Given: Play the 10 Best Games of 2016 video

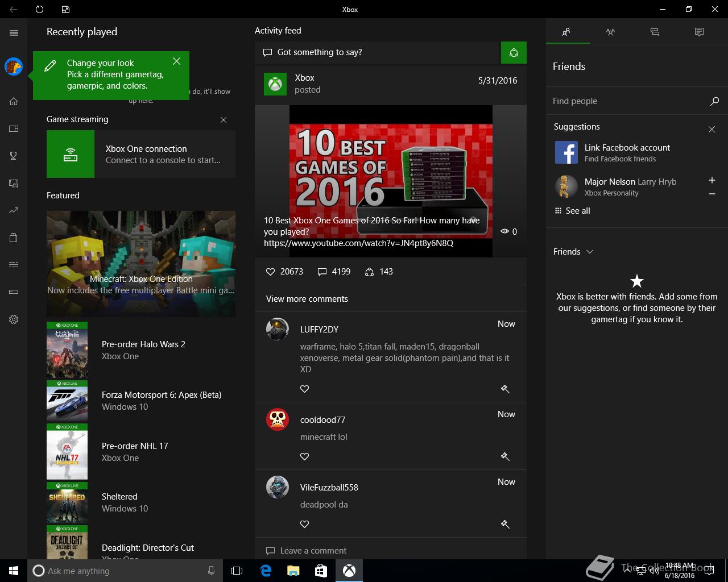Looking at the screenshot, I should tap(391, 181).
